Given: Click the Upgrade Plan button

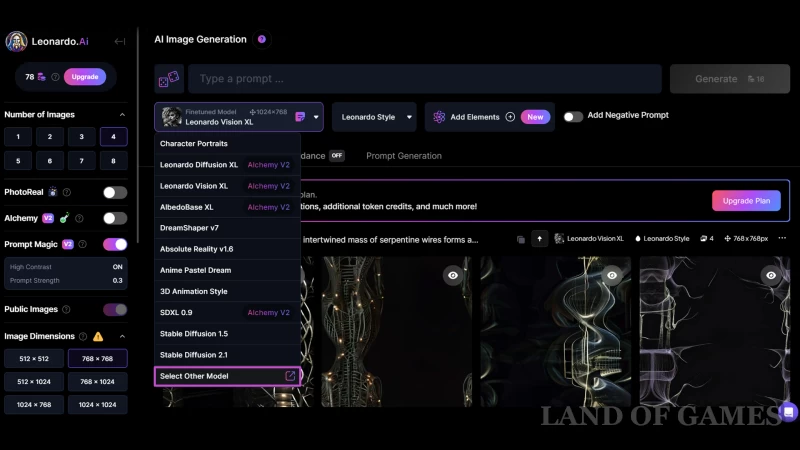Looking at the screenshot, I should click(746, 200).
